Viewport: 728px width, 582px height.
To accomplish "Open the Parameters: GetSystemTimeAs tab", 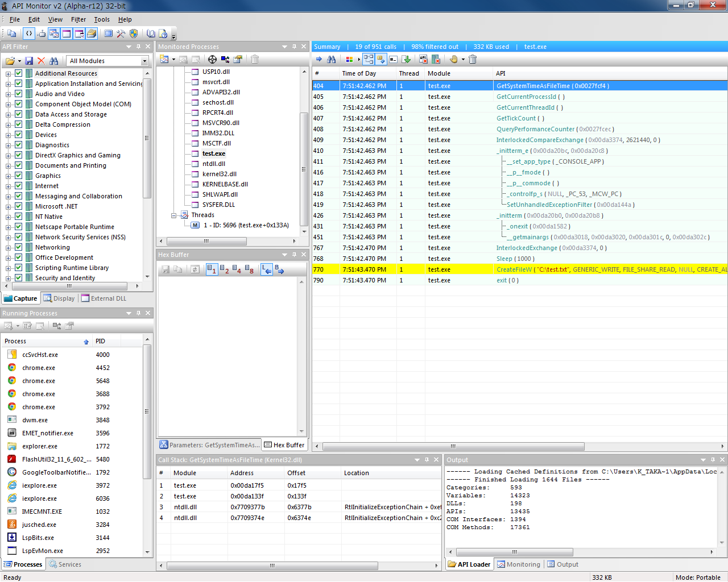I will [x=209, y=445].
